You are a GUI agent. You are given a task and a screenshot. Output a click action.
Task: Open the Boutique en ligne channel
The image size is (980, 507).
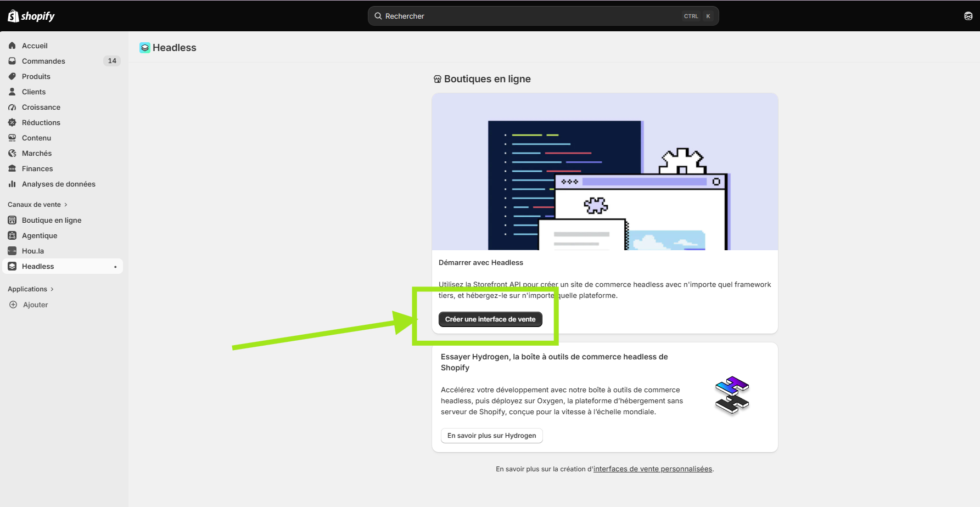pos(63,220)
